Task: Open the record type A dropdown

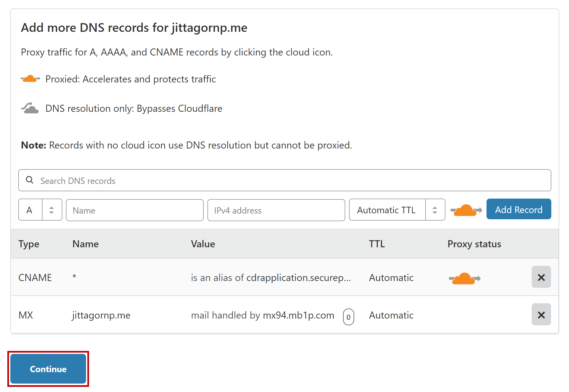Action: [30, 210]
